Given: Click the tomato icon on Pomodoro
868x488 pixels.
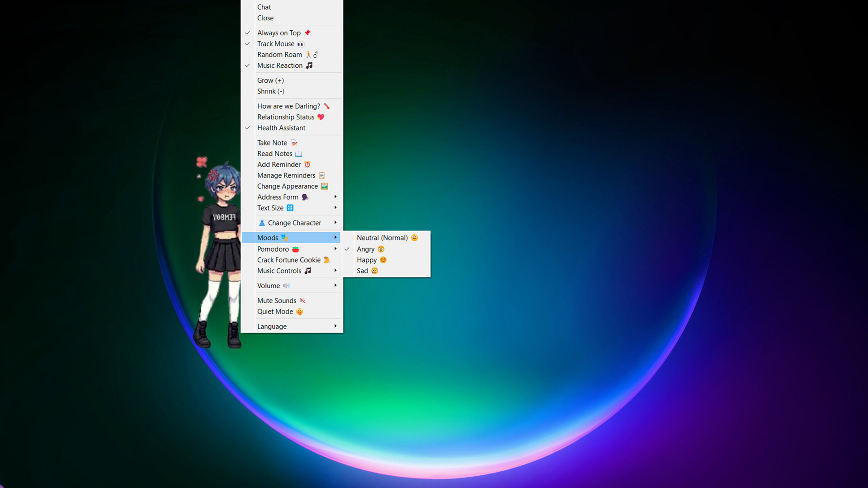Looking at the screenshot, I should pos(296,249).
